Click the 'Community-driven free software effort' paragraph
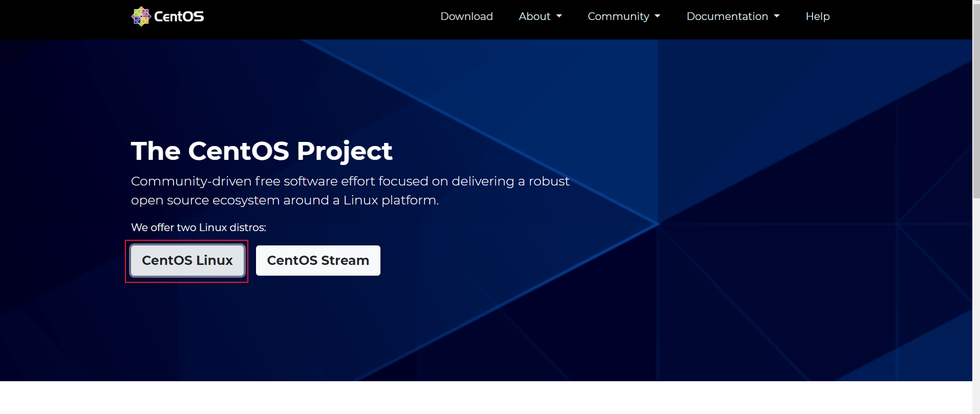This screenshot has width=980, height=414. pyautogui.click(x=350, y=191)
